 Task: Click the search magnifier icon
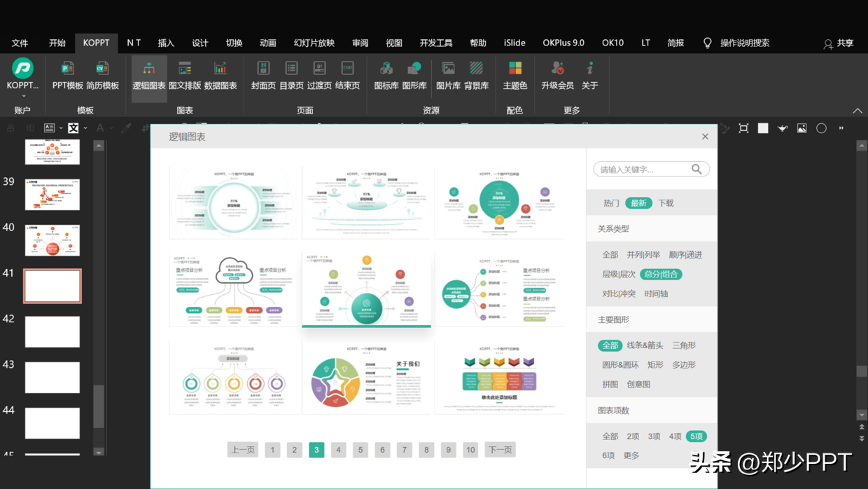696,169
